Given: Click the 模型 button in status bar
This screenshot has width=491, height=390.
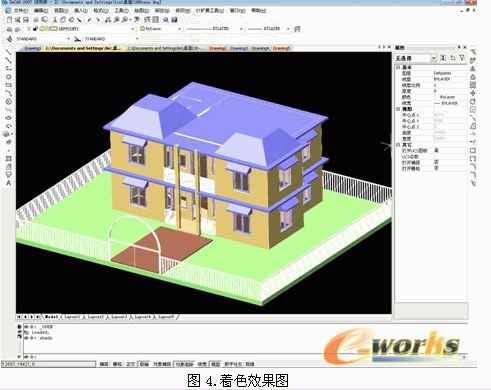Looking at the screenshot, I should pyautogui.click(x=216, y=364).
